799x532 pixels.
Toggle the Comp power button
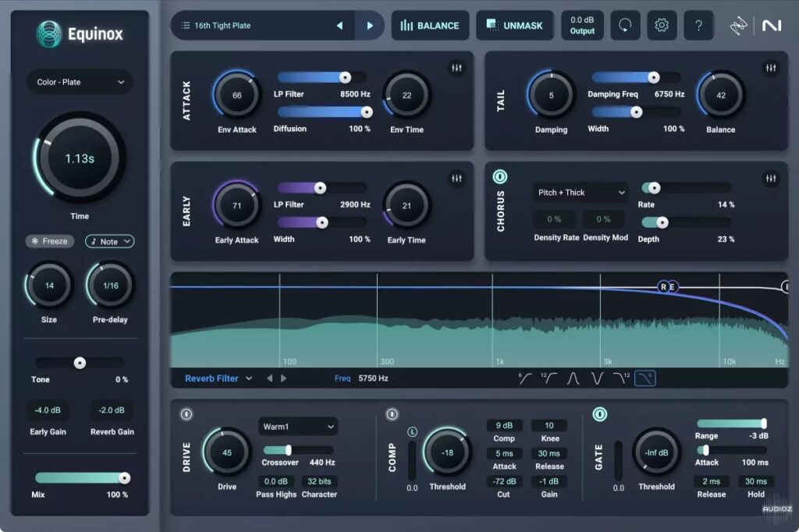coord(392,414)
